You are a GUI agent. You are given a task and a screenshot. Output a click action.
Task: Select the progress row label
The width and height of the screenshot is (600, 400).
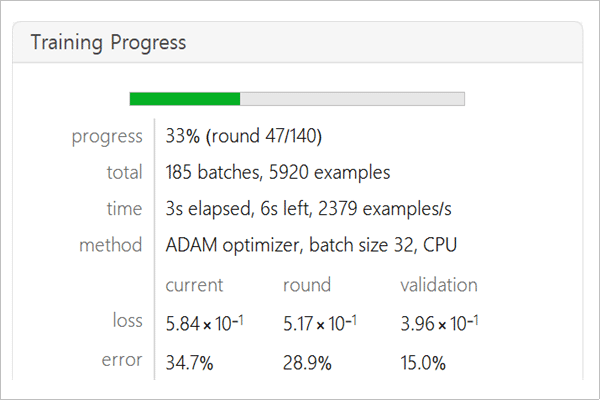point(107,137)
